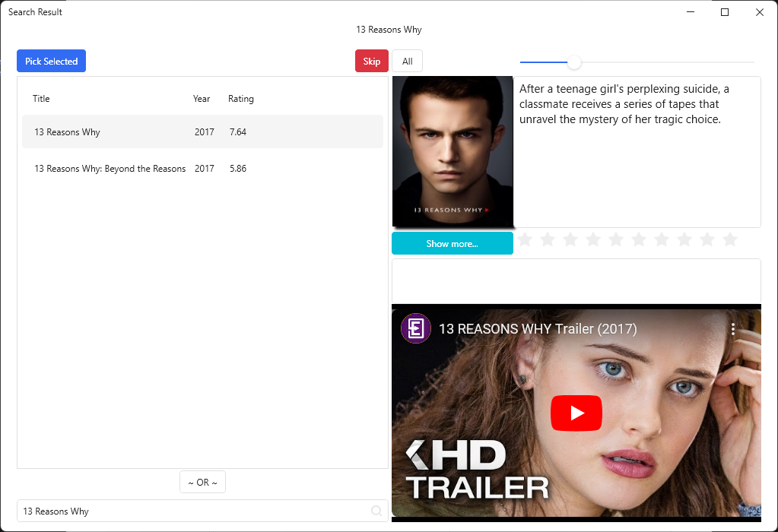
Task: Sort by the Year column header
Action: pos(202,99)
